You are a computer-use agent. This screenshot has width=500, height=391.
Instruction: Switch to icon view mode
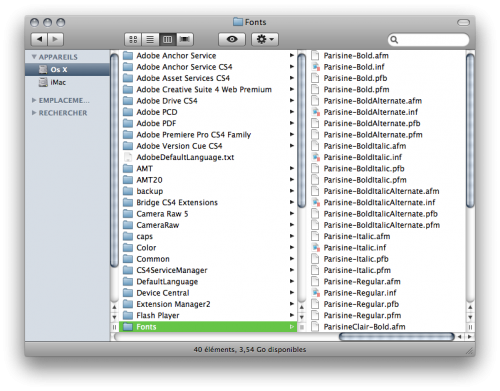point(133,39)
